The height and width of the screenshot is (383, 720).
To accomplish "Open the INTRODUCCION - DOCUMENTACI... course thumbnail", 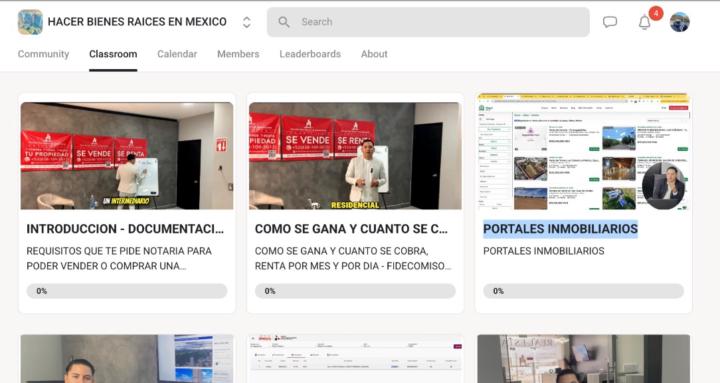I will (x=127, y=156).
